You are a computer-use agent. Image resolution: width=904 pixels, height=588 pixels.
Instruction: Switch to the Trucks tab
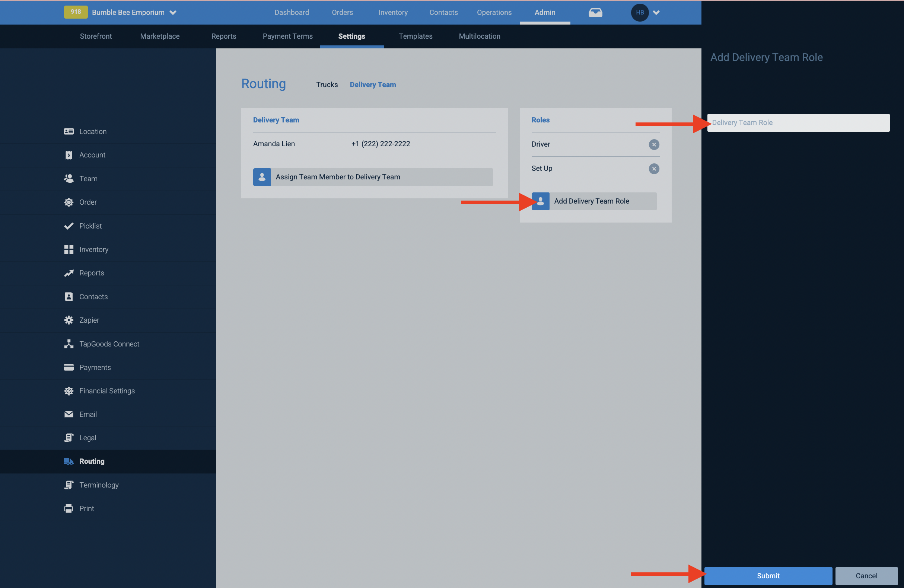327,84
